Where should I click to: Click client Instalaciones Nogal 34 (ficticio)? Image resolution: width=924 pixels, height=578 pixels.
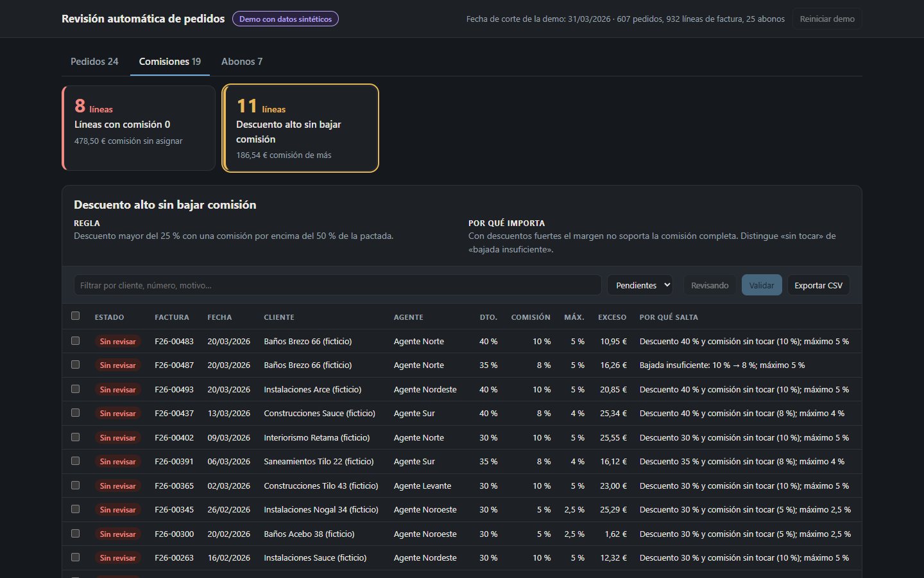[x=321, y=510]
